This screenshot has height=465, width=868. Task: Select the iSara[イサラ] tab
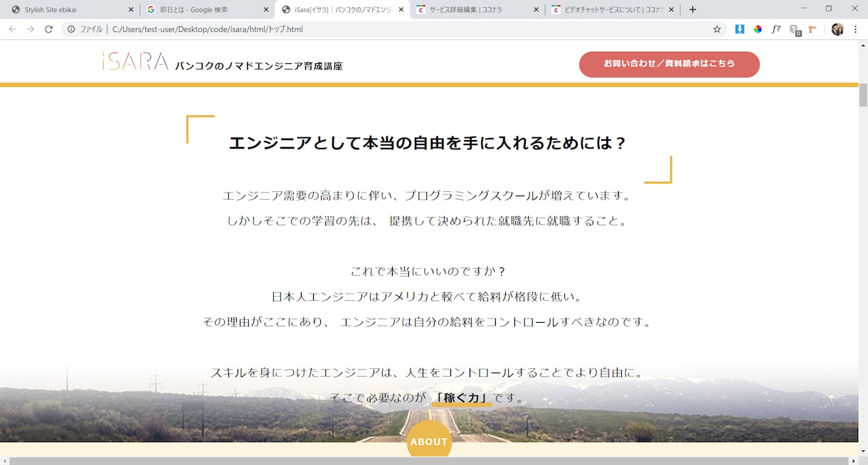pos(342,10)
